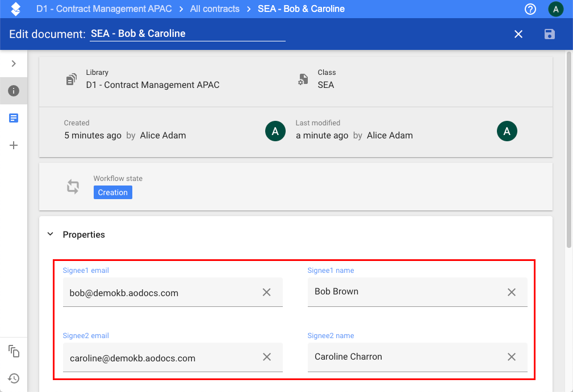Save the document using the disk icon
Screen dimensions: 573x392
point(549,34)
